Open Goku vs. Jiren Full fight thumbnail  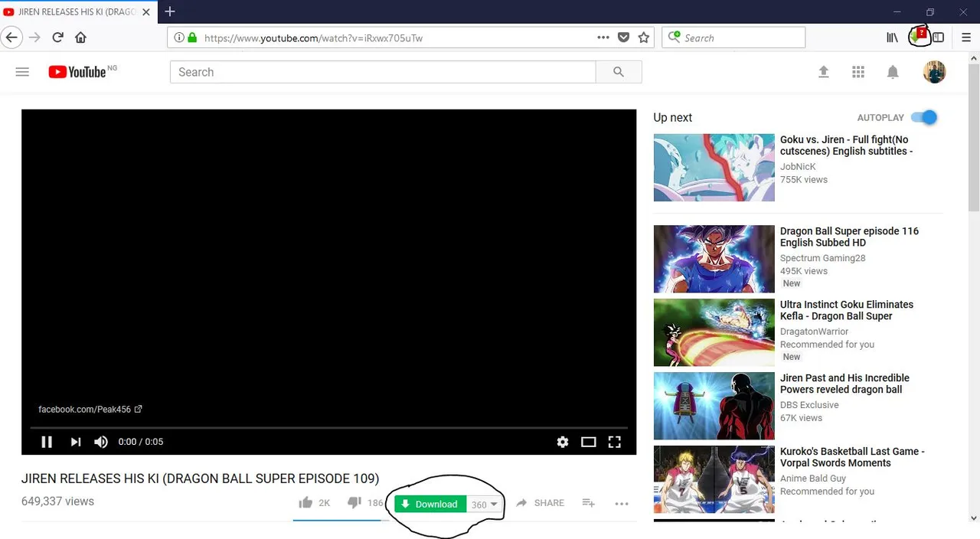[714, 168]
